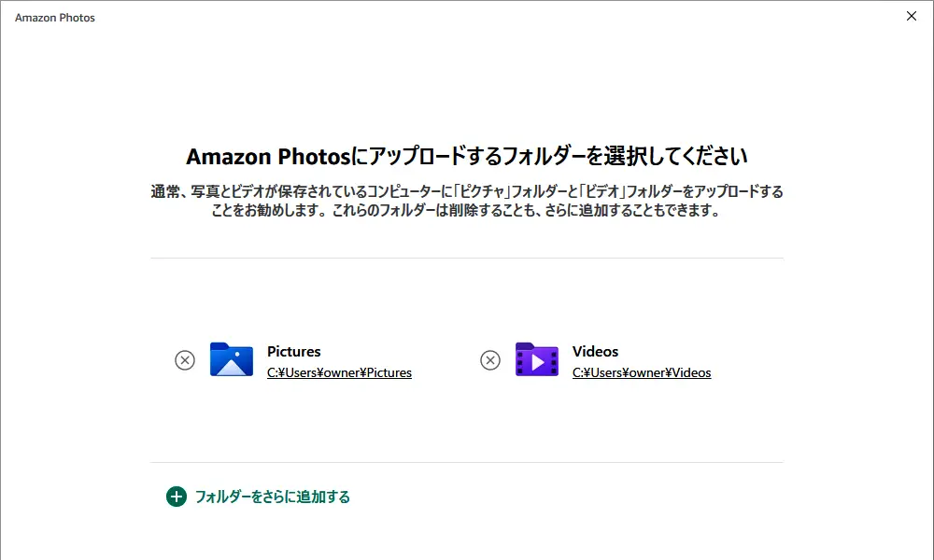
Task: Select the Pictures folder name label
Action: (293, 351)
